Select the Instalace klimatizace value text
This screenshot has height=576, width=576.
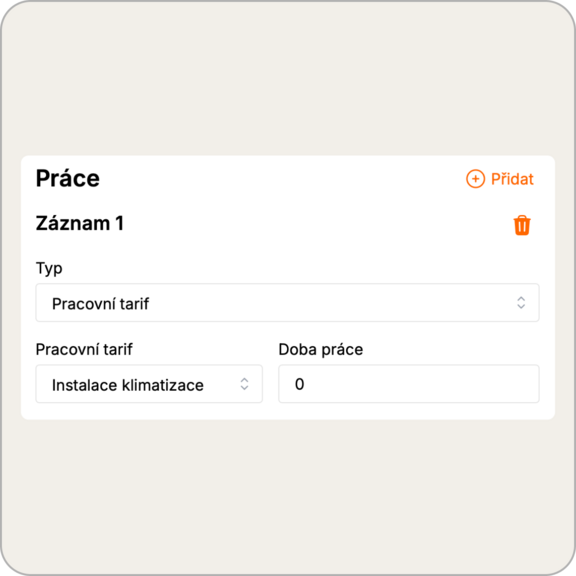pyautogui.click(x=127, y=385)
